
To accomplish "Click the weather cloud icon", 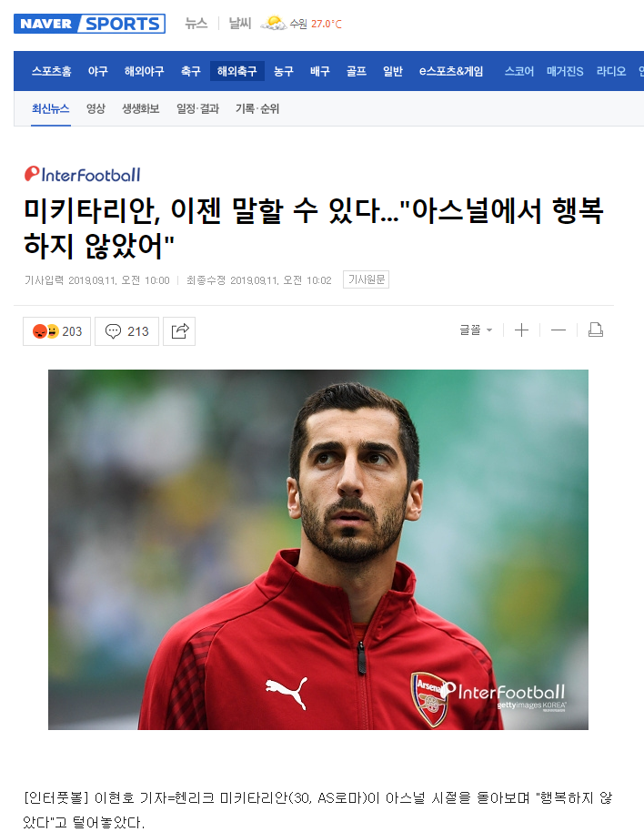I will (x=273, y=24).
